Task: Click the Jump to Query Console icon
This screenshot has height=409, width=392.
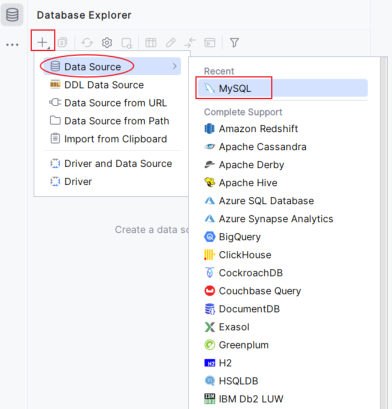Action: pyautogui.click(x=127, y=43)
